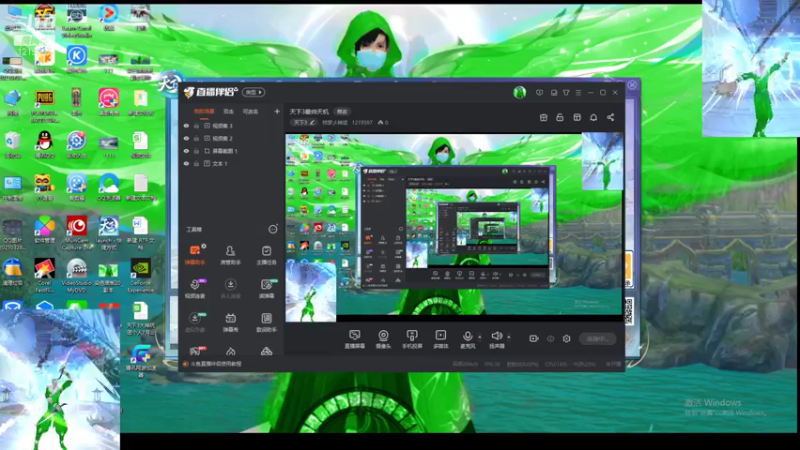Open the 弹幕助手 tool
This screenshot has height=450, width=800.
coord(195,255)
